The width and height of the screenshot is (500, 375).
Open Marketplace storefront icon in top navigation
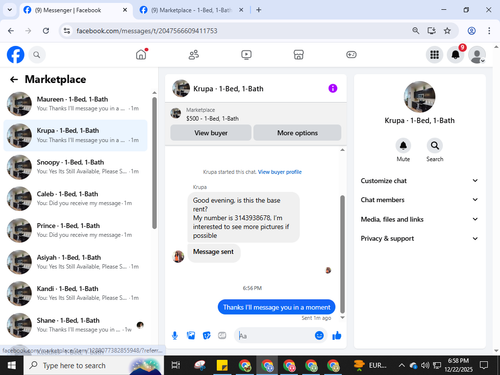pos(299,54)
